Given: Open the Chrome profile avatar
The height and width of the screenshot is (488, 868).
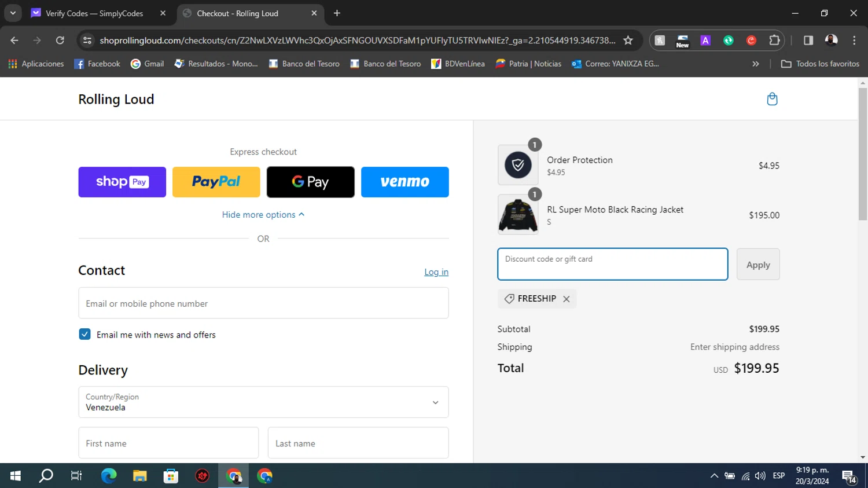Looking at the screenshot, I should click(832, 41).
